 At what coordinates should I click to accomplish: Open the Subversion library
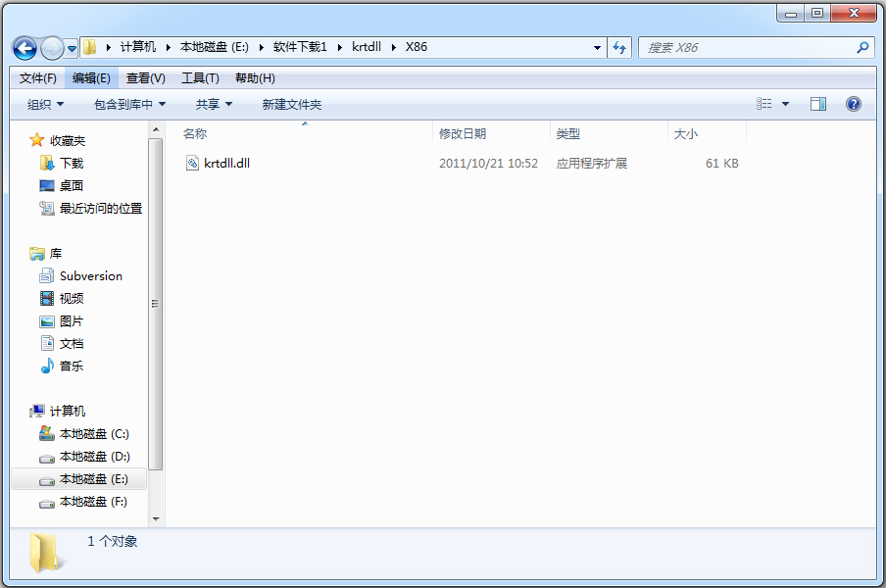90,276
